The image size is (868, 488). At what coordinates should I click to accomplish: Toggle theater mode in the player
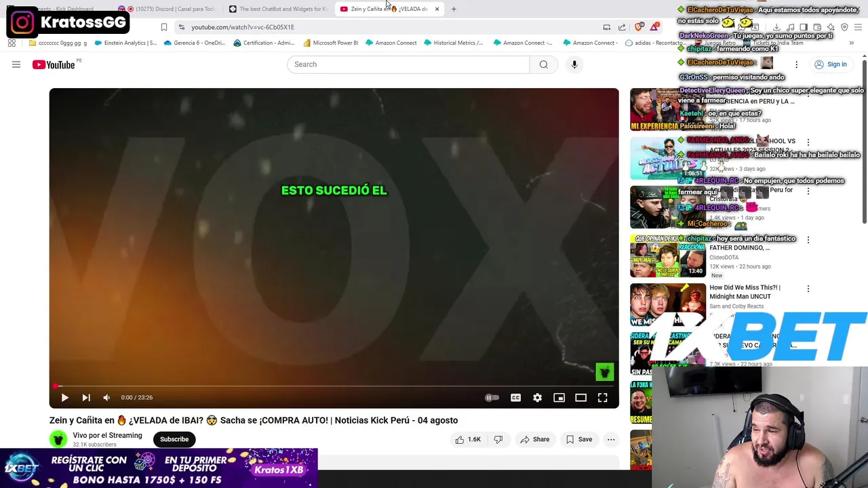coord(580,398)
